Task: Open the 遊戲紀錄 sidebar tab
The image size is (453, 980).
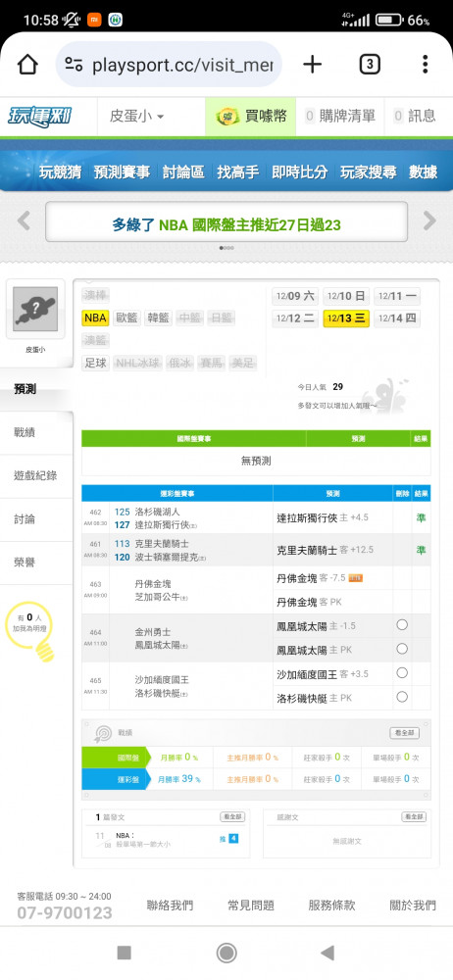Action: point(36,475)
